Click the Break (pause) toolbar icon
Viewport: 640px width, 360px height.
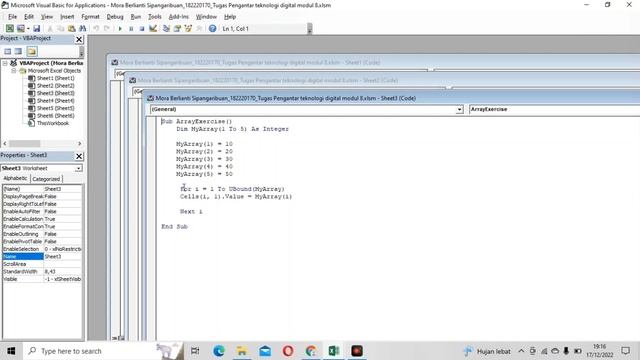131,29
